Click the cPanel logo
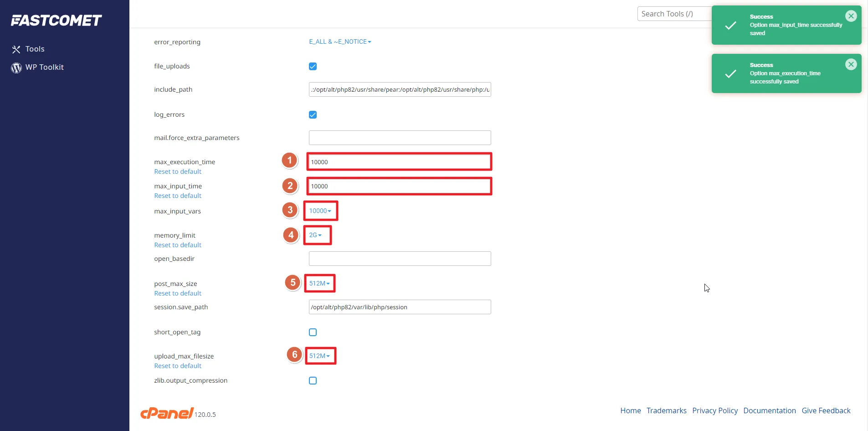The width and height of the screenshot is (868, 431). [x=167, y=413]
